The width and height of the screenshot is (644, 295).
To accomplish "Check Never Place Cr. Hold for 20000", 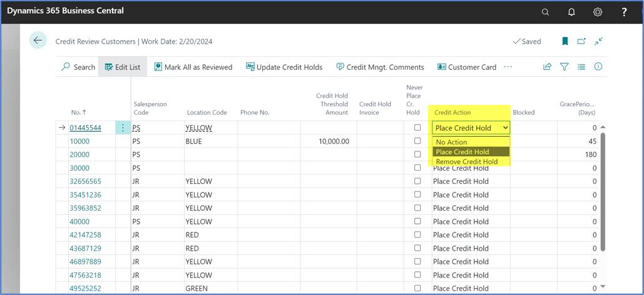I will pos(417,154).
